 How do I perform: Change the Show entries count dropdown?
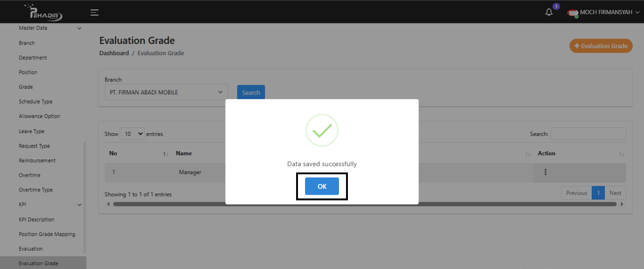[x=132, y=134]
